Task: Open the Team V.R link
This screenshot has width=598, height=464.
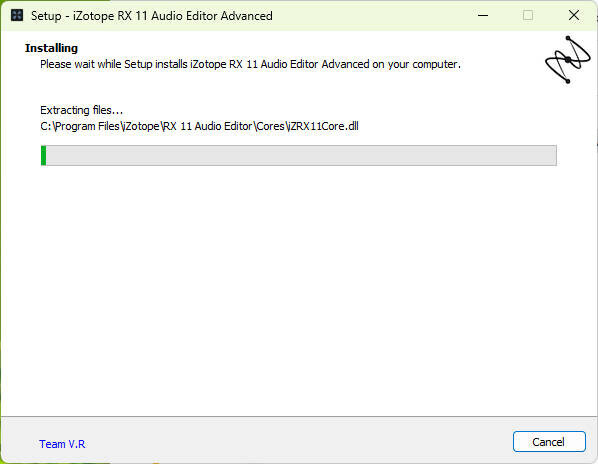Action: coord(62,444)
